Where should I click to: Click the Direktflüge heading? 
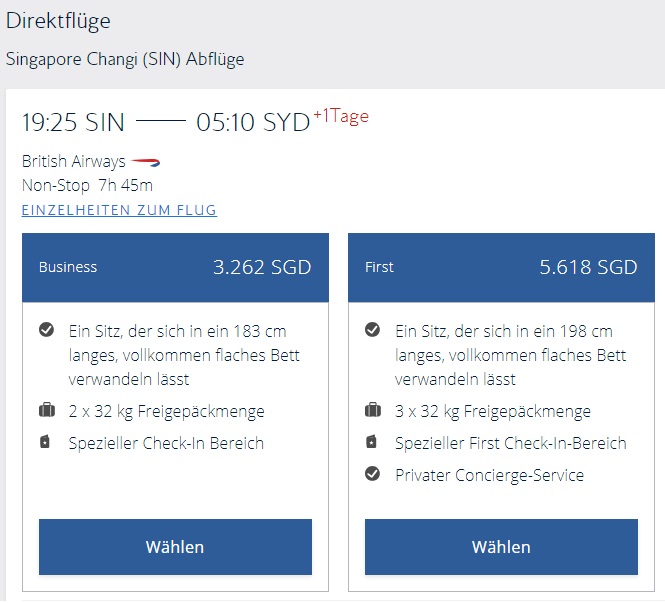58,20
